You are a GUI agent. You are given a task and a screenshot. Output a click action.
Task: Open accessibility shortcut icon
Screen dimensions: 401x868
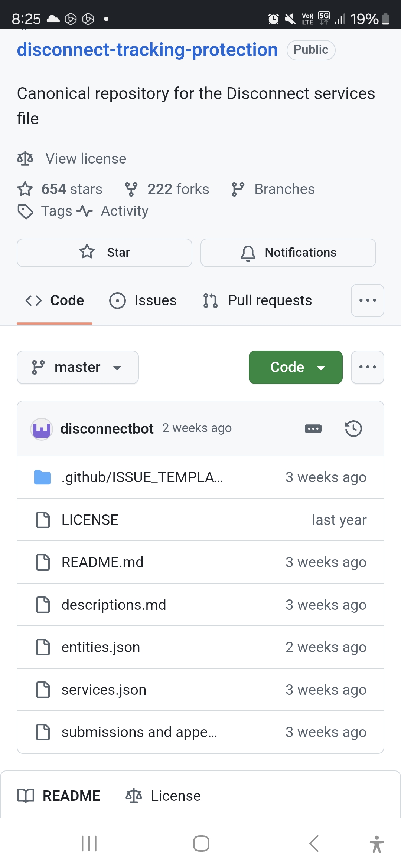[376, 844]
